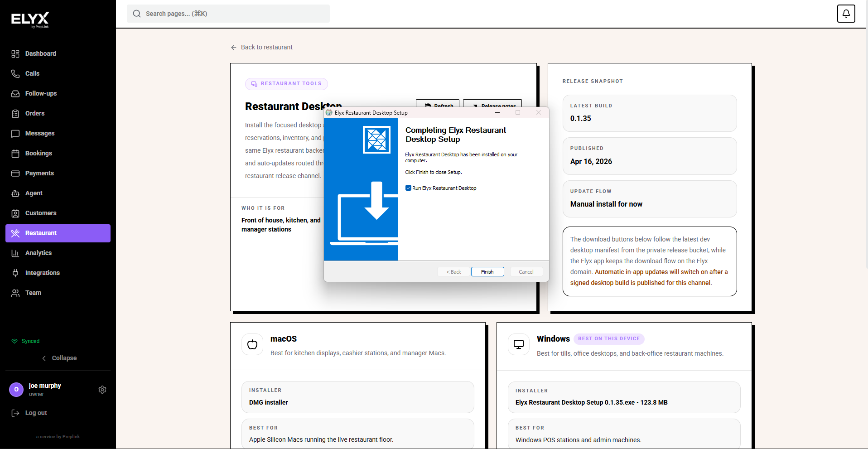Click the Synced wifi status icon
This screenshot has width=868, height=449.
click(x=14, y=341)
